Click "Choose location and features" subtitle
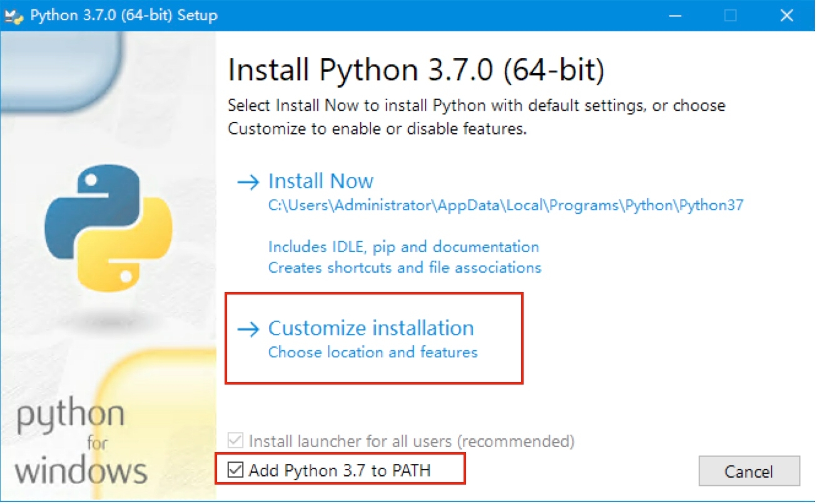 [x=373, y=353]
